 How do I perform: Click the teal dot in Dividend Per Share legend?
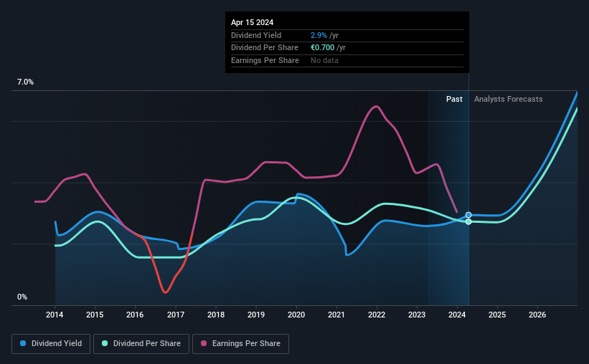click(x=105, y=343)
